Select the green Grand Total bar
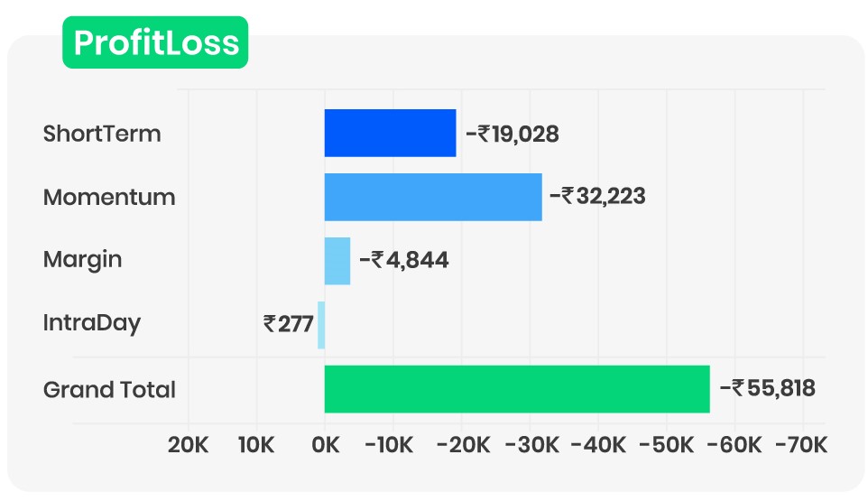The height and width of the screenshot is (501, 868). 517,389
